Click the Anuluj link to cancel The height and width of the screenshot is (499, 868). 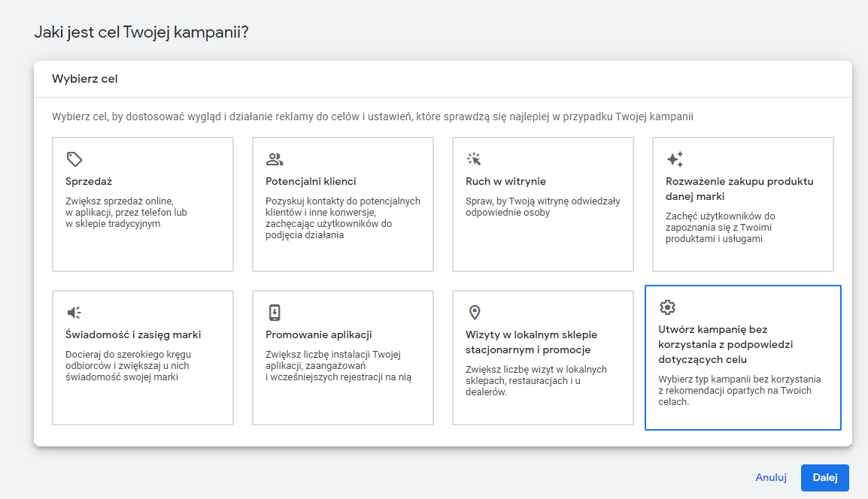click(770, 478)
